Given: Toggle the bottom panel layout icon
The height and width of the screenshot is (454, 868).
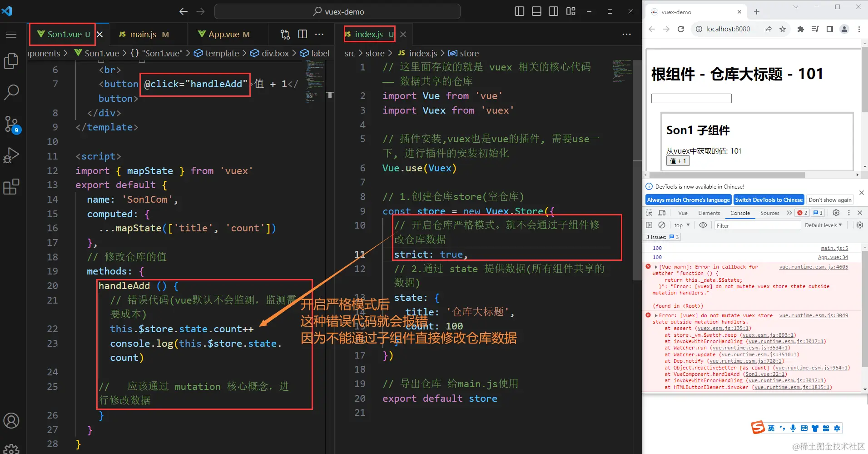Looking at the screenshot, I should pos(536,11).
